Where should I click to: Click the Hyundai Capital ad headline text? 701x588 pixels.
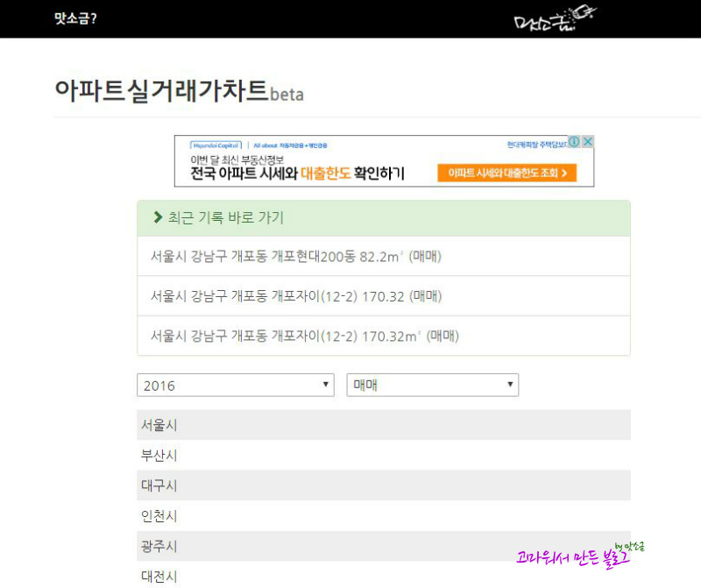[297, 173]
